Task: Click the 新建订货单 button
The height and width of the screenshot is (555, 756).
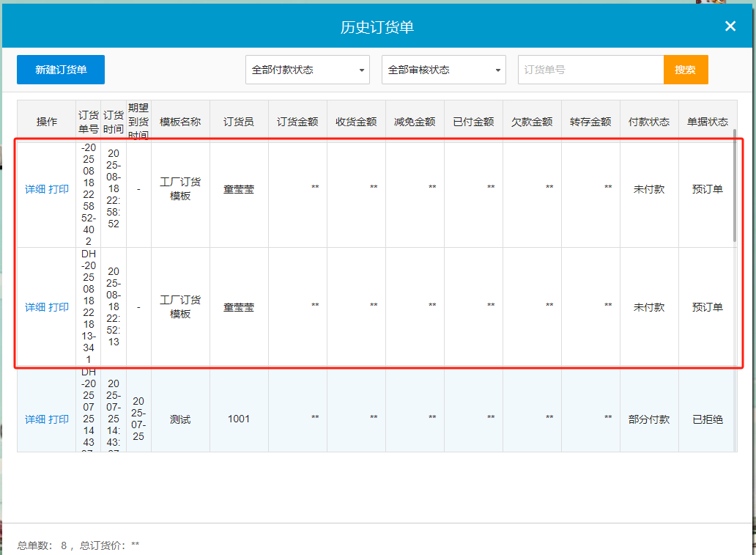Action: pos(61,70)
